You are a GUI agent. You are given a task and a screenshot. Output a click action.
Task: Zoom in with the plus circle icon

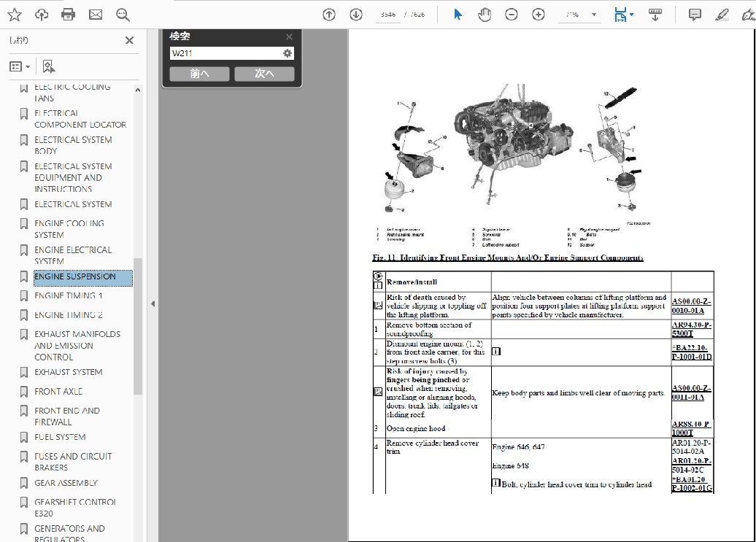point(539,15)
